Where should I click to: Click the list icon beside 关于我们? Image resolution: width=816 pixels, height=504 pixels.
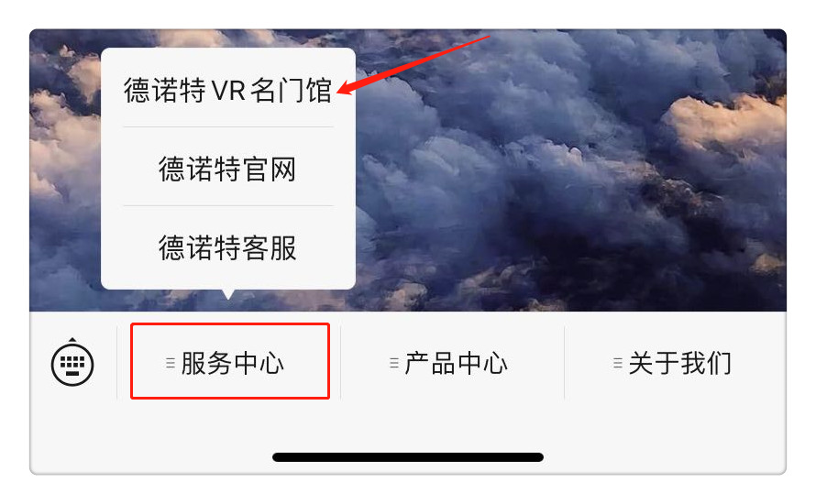(618, 363)
